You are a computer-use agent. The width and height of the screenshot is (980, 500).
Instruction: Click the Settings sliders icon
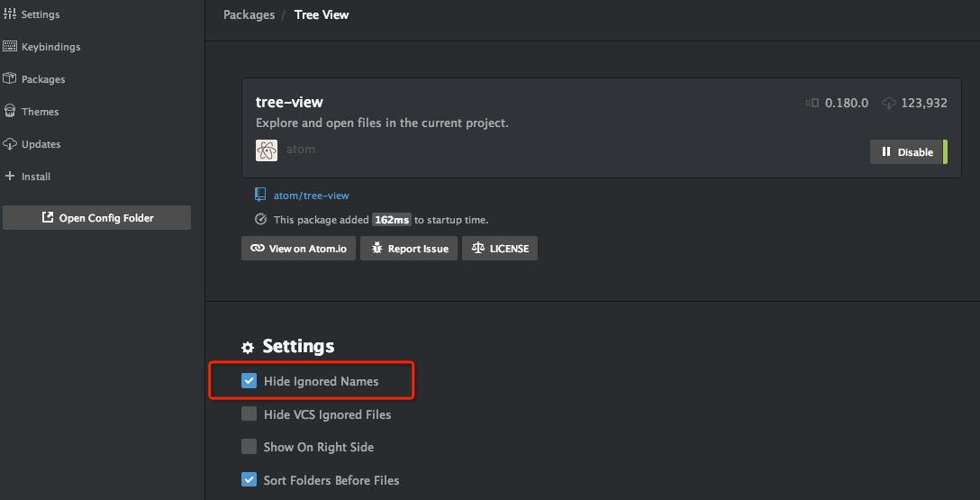click(9, 14)
